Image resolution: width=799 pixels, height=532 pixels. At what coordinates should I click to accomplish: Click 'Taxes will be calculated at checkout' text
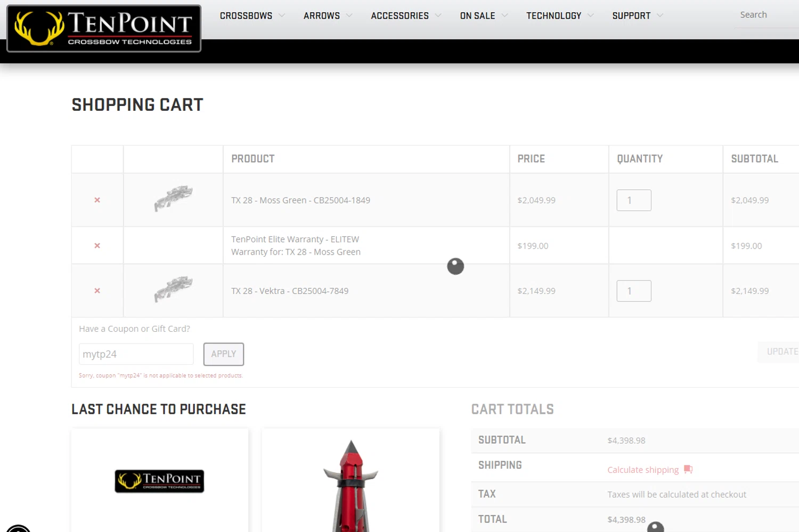676,495
